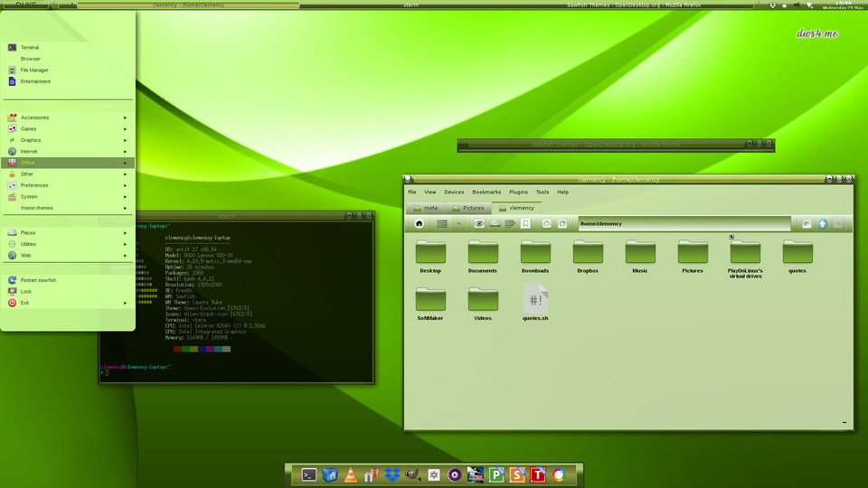This screenshot has width=868, height=488.
Task: Select the Downloads folder
Action: 535,256
